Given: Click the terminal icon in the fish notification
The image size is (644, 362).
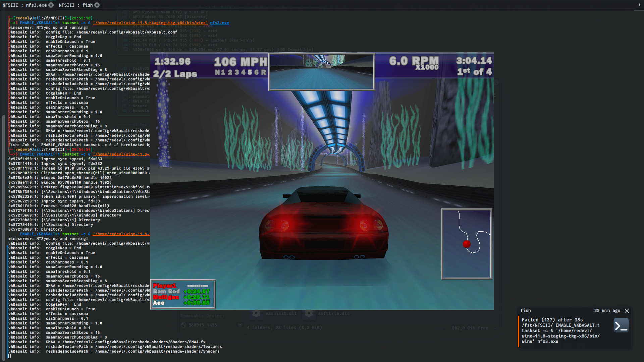Looking at the screenshot, I should tap(621, 325).
